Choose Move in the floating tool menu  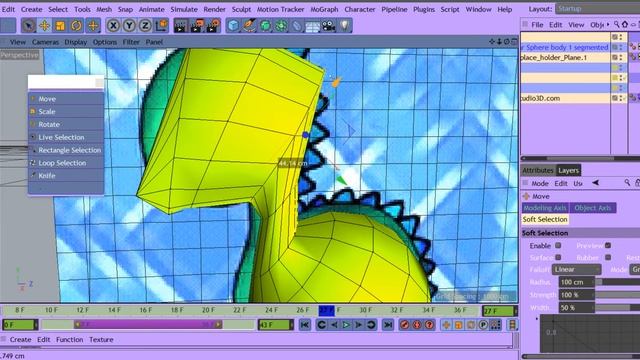tap(66, 99)
